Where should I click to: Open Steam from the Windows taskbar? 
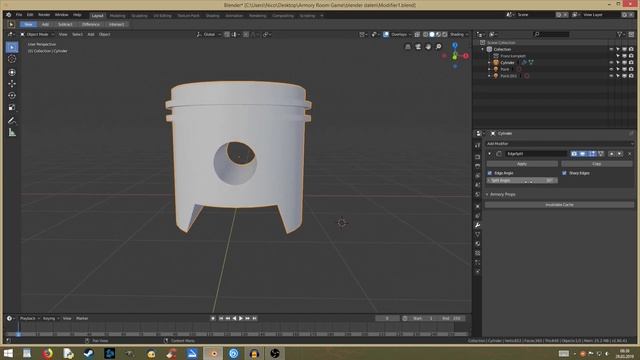point(89,353)
